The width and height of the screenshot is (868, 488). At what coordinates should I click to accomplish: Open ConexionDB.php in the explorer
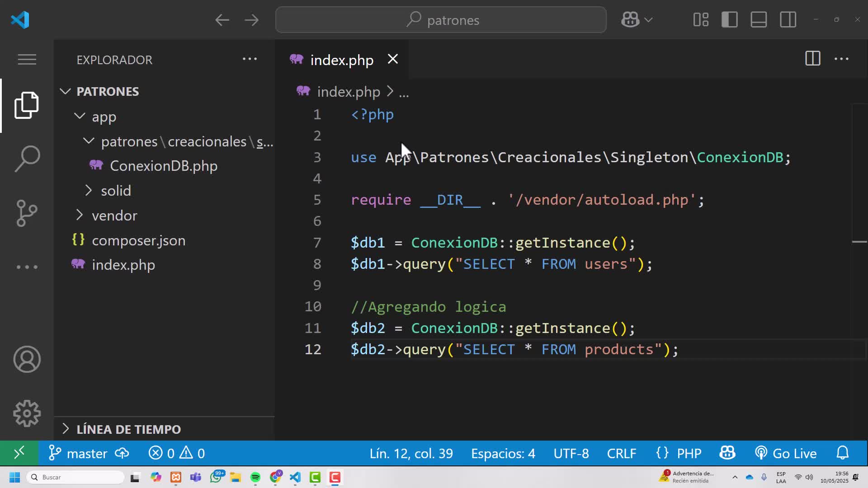(164, 166)
